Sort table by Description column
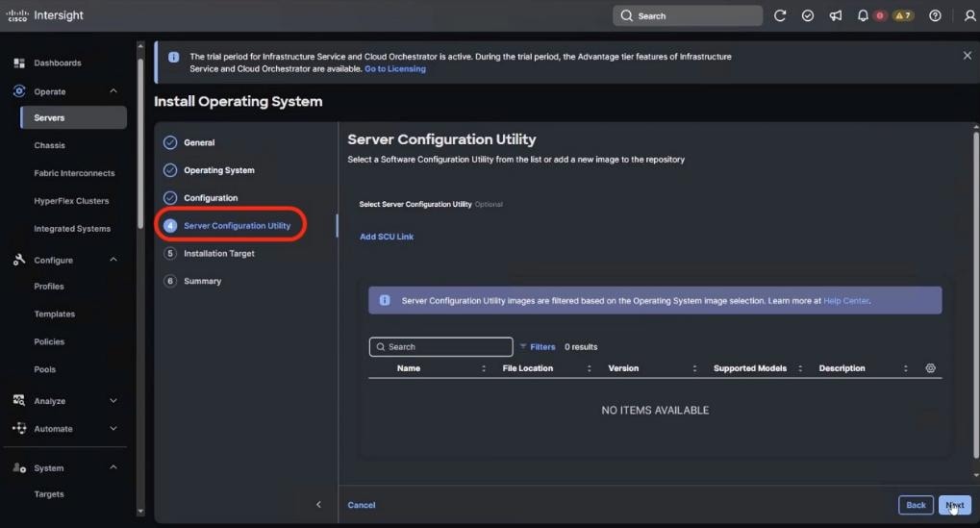The image size is (980, 528). 906,368
